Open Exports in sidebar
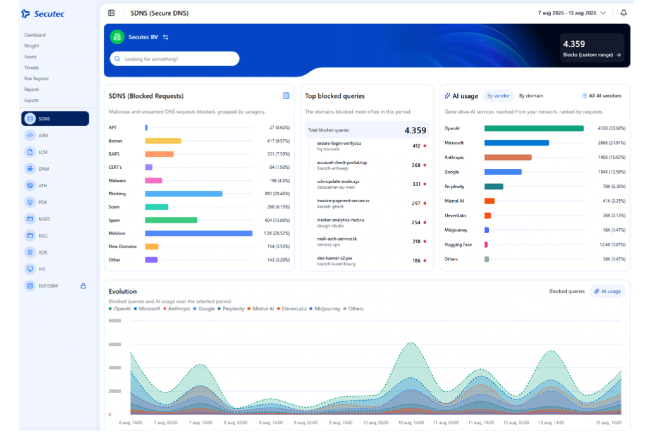The image size is (650, 433). pos(31,100)
